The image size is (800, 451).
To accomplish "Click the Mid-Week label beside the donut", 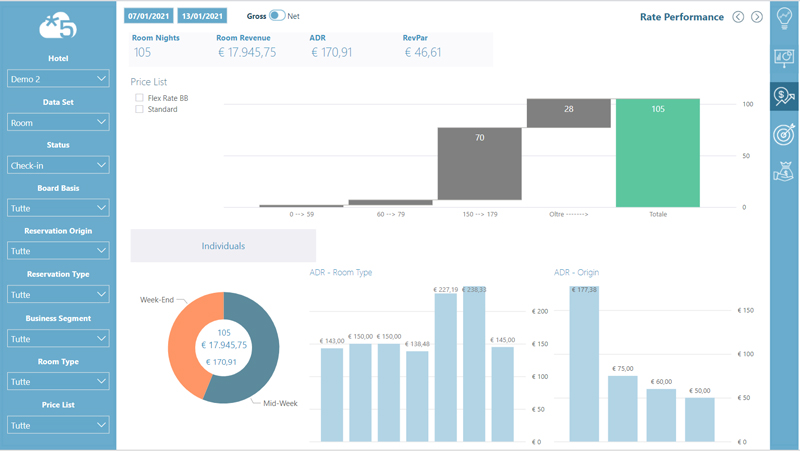I will pyautogui.click(x=280, y=403).
